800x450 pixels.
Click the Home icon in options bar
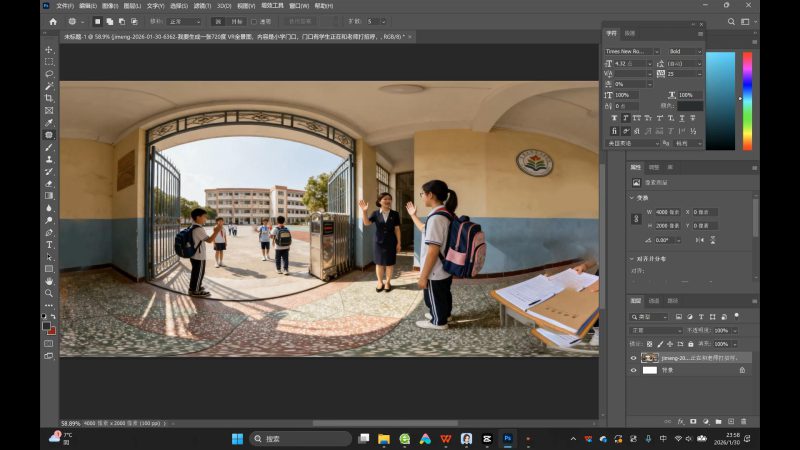53,21
